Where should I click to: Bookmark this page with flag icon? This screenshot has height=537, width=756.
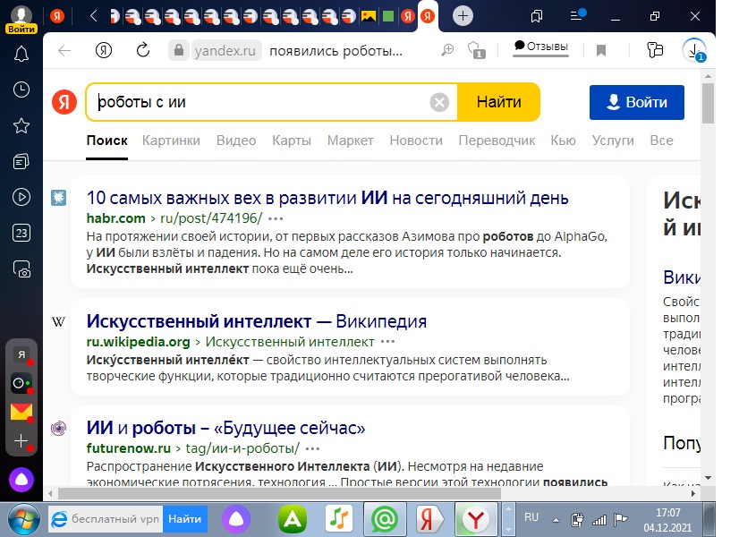[x=600, y=50]
